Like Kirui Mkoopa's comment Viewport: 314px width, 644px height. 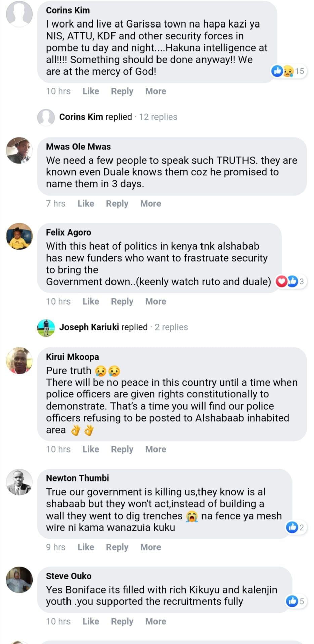click(x=91, y=449)
